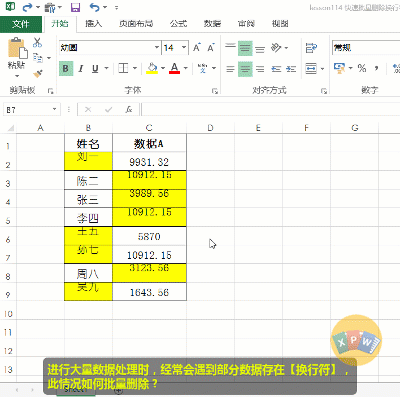Click the text Orientation icon
This screenshot has width=400, height=397.
276,48
